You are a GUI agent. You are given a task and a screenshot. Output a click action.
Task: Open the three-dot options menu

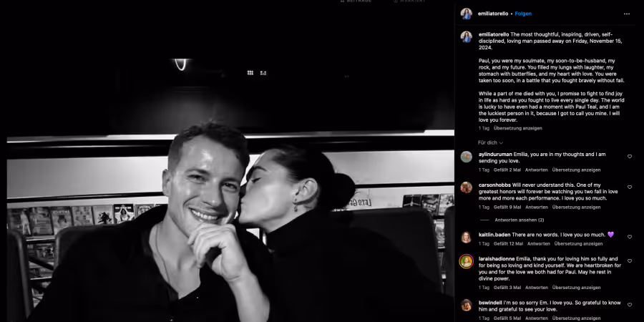click(626, 14)
